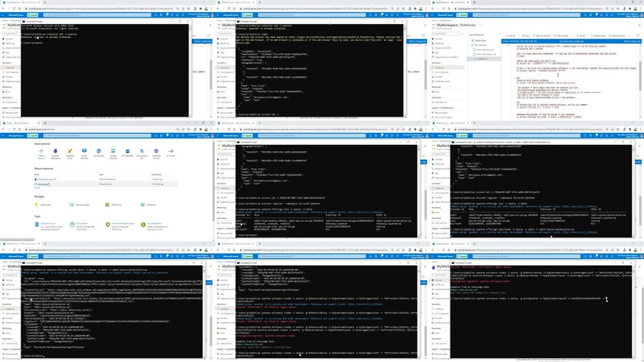Click Python 3 (ipykernel) in notebook status bar

[x=632, y=41]
